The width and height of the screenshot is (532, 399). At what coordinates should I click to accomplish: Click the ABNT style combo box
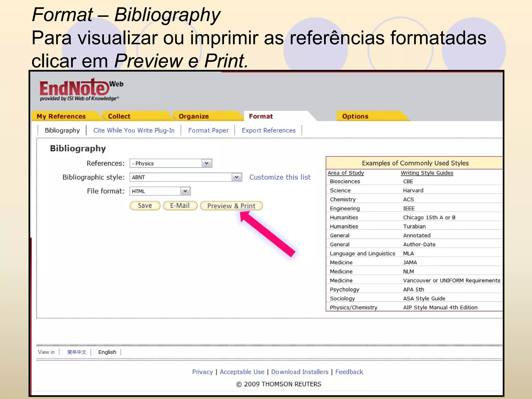point(186,177)
